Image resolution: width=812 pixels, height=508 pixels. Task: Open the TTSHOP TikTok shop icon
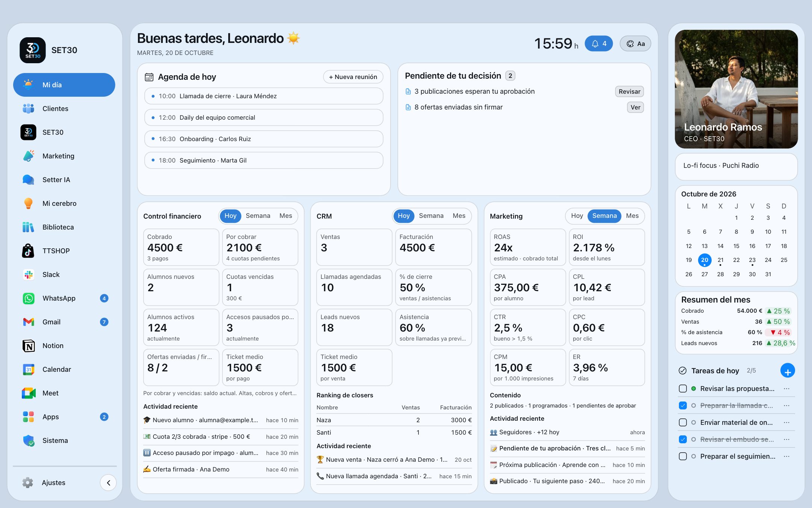pyautogui.click(x=28, y=251)
